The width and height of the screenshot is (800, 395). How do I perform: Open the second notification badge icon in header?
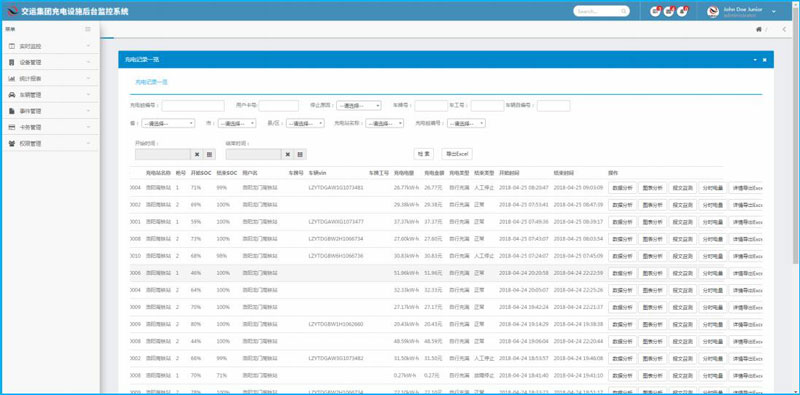668,11
